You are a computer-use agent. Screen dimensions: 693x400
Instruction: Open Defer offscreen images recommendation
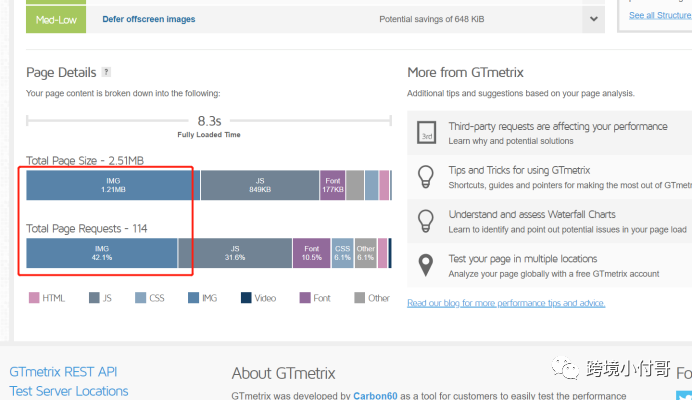tap(149, 19)
